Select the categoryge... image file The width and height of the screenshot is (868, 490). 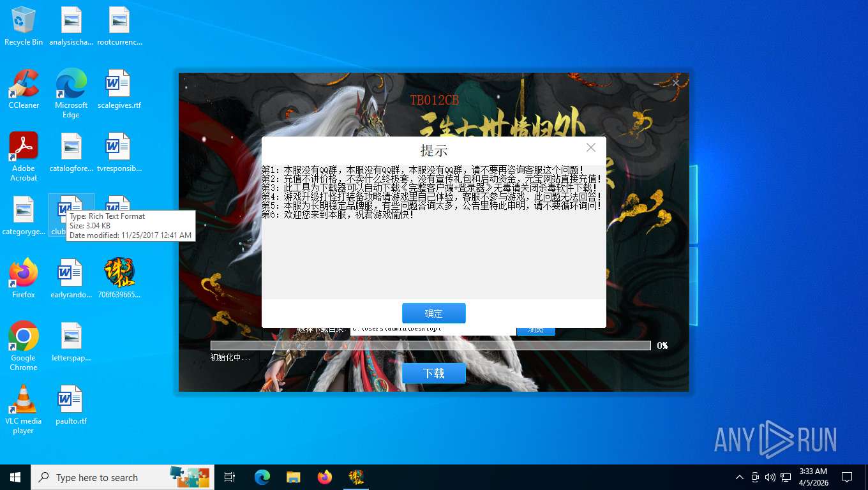(x=24, y=216)
